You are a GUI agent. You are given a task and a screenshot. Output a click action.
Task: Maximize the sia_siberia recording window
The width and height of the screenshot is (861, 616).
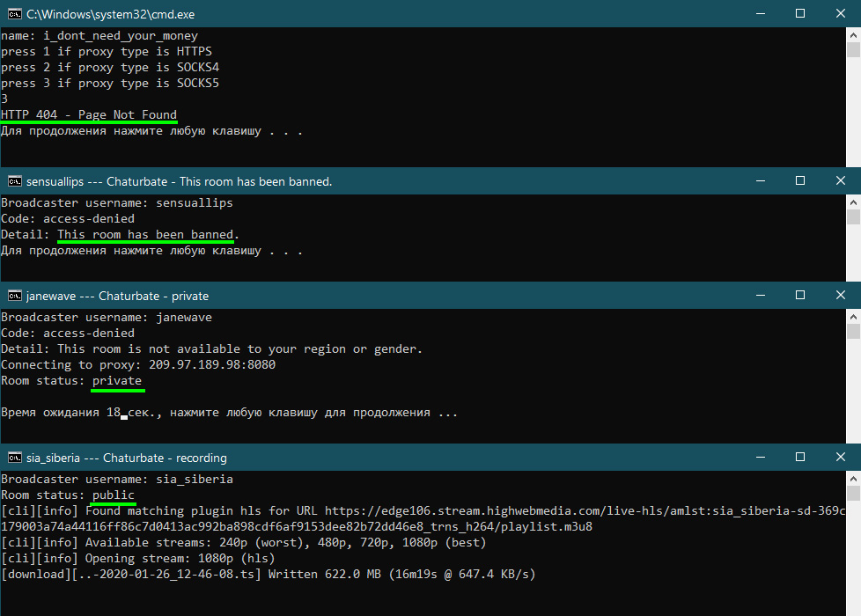click(x=800, y=457)
